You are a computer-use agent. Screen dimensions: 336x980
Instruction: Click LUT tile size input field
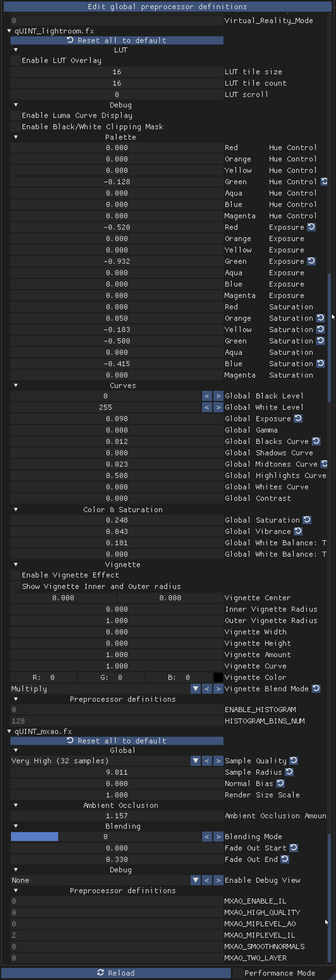(117, 72)
